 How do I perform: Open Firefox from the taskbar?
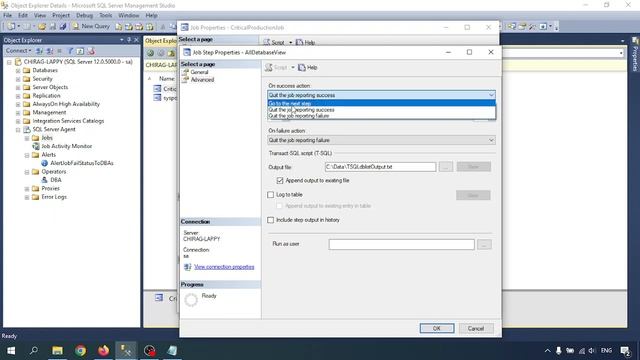point(103,351)
